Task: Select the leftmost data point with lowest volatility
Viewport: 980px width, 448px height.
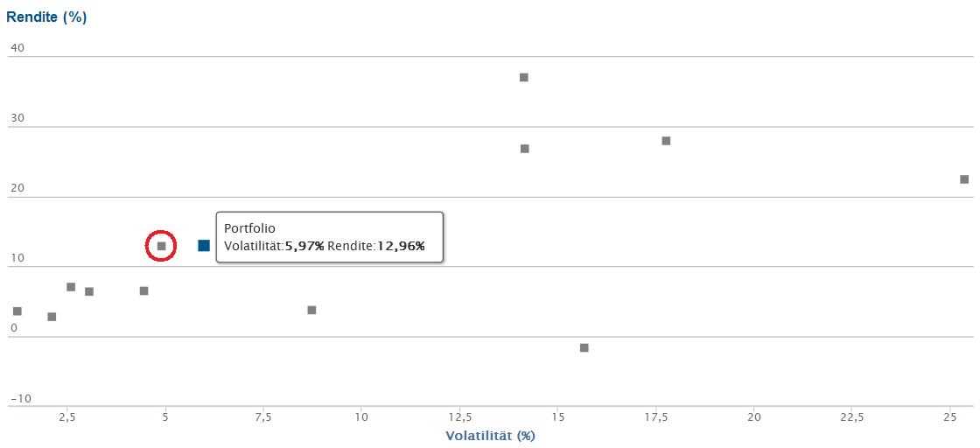Action: (17, 311)
